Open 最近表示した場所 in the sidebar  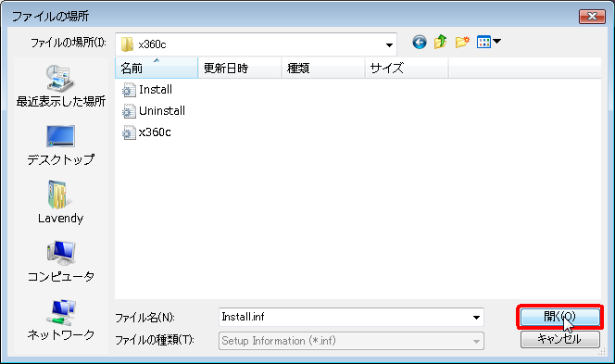[x=61, y=86]
